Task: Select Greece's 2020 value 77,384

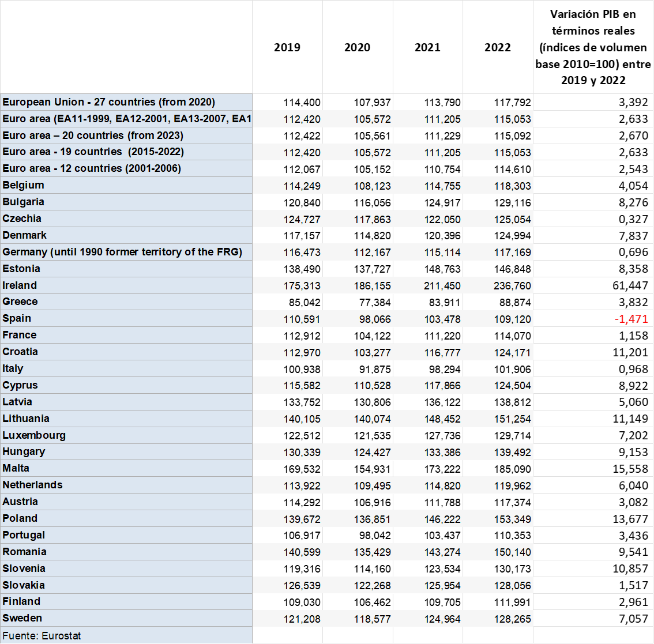Action: [372, 303]
